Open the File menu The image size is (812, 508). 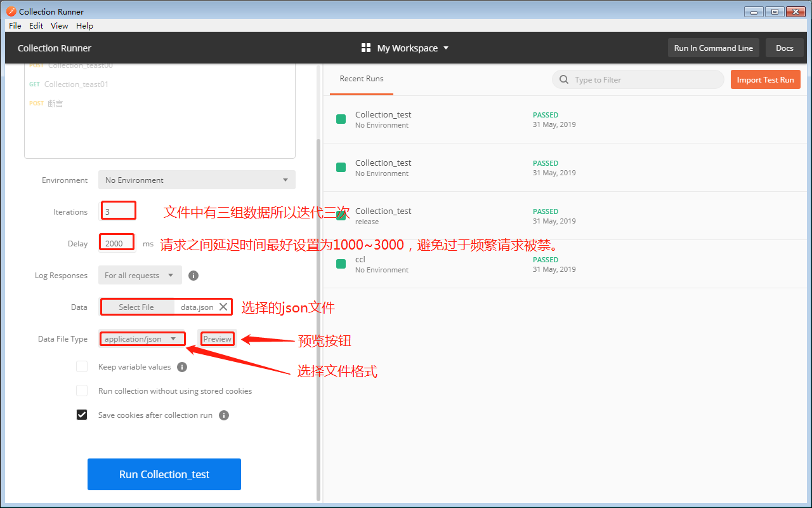coord(15,26)
